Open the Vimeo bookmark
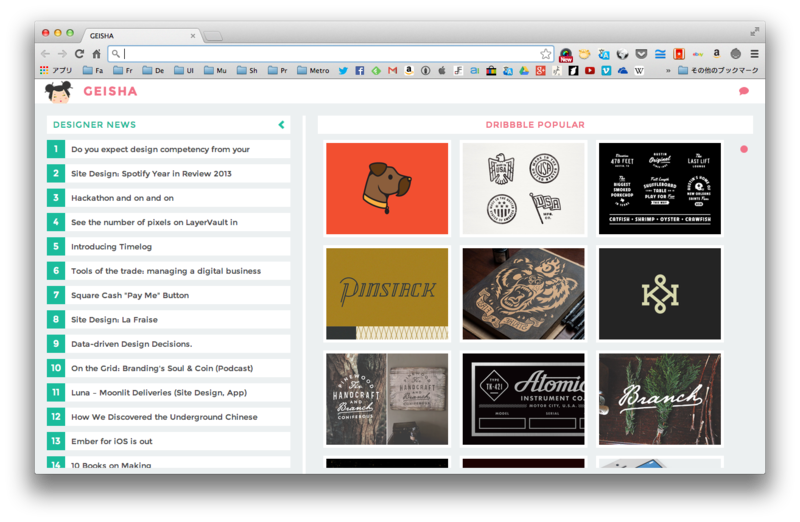800x522 pixels. [606, 70]
